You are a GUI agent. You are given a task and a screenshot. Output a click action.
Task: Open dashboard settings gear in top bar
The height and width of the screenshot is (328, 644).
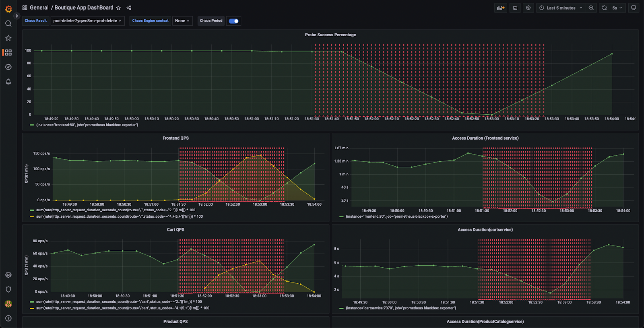tap(528, 8)
